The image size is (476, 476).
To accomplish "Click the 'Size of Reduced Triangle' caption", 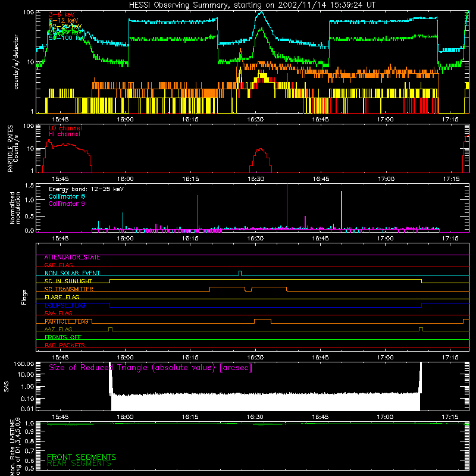I will (151, 368).
